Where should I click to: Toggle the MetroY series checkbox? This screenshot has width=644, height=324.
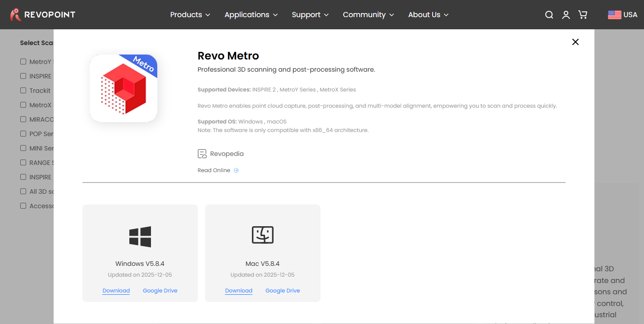click(23, 62)
